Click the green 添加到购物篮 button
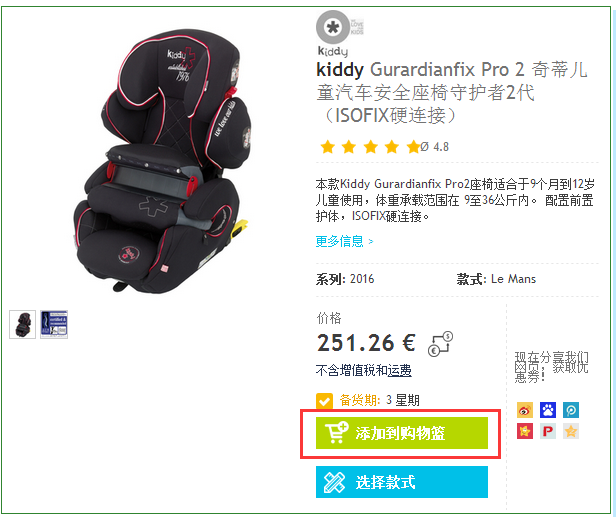 coord(402,433)
